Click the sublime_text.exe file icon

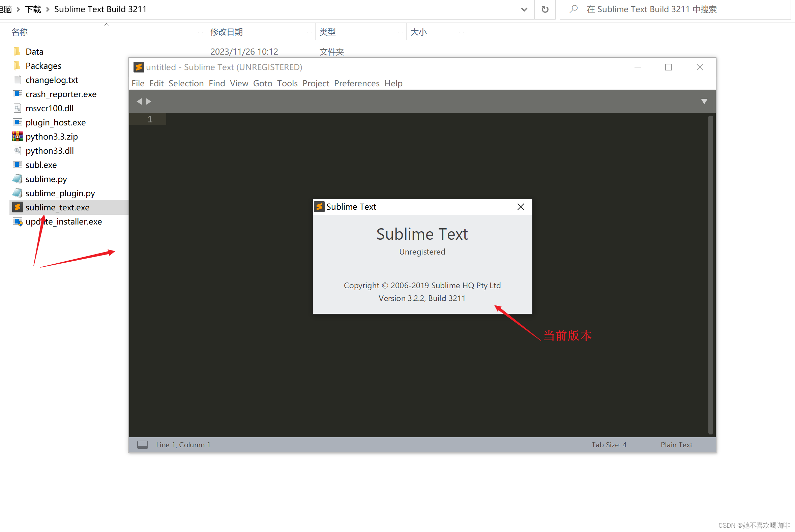[x=17, y=207]
